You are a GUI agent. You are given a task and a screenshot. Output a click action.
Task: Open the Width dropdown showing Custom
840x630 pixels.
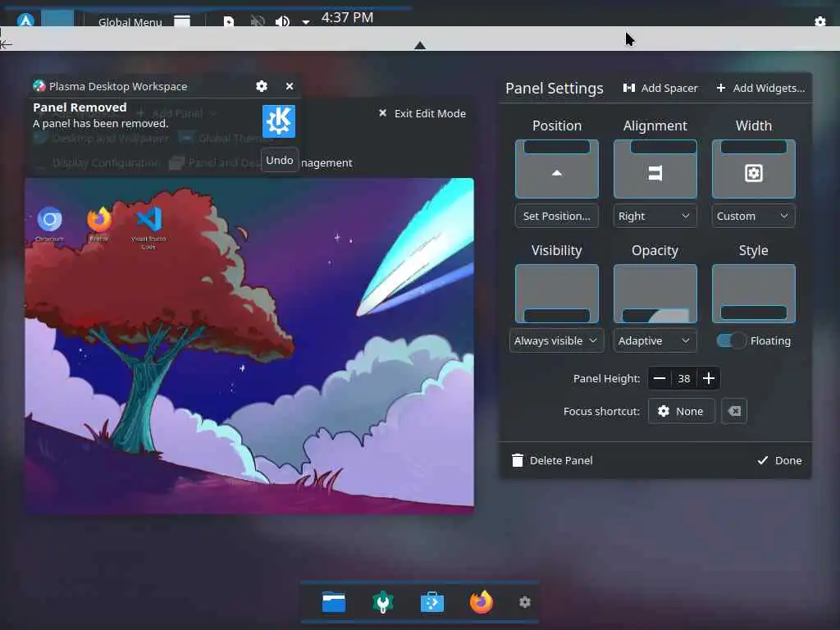pos(754,216)
